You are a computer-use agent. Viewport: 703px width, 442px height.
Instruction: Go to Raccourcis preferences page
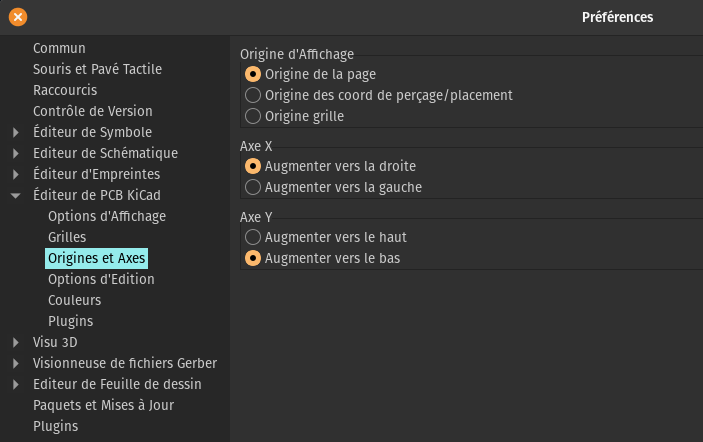[x=65, y=90]
